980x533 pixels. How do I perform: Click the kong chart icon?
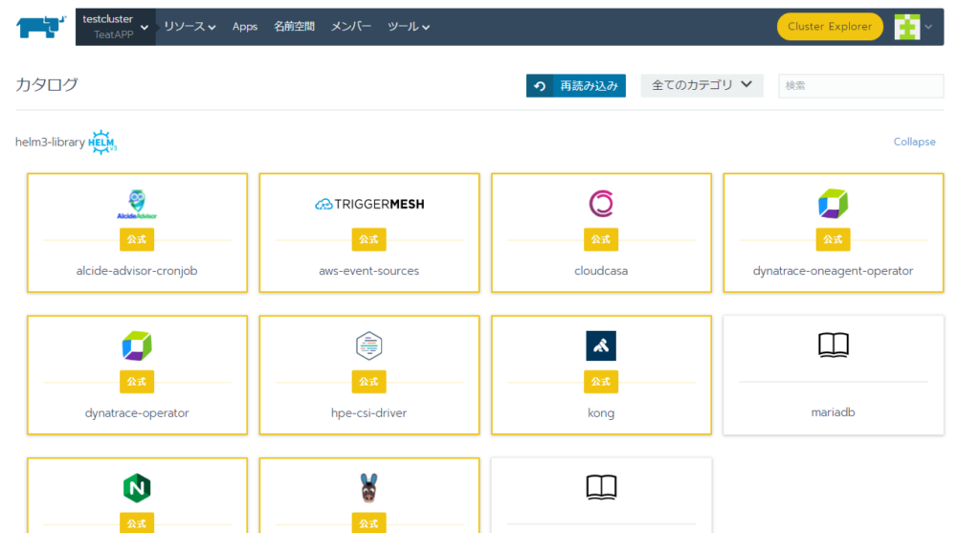click(x=601, y=345)
